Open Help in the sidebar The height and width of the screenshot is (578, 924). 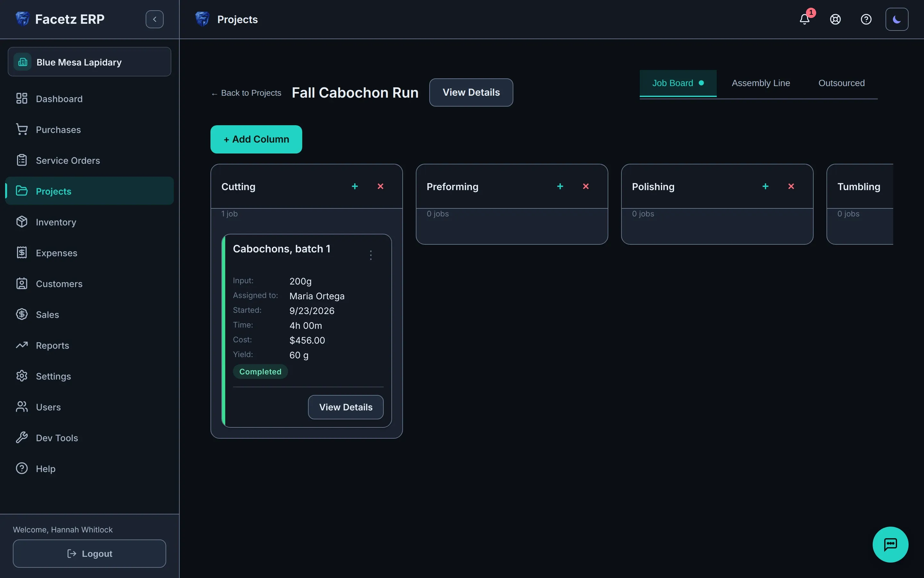point(89,468)
